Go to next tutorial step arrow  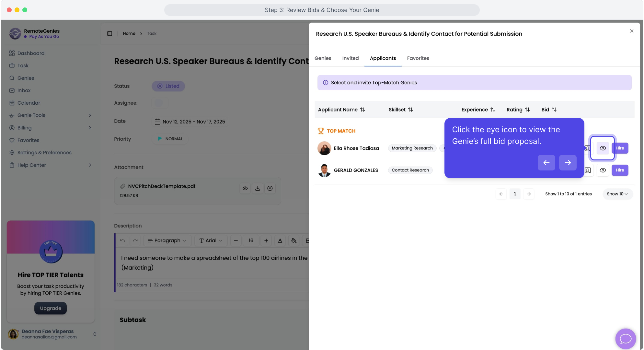(x=568, y=162)
